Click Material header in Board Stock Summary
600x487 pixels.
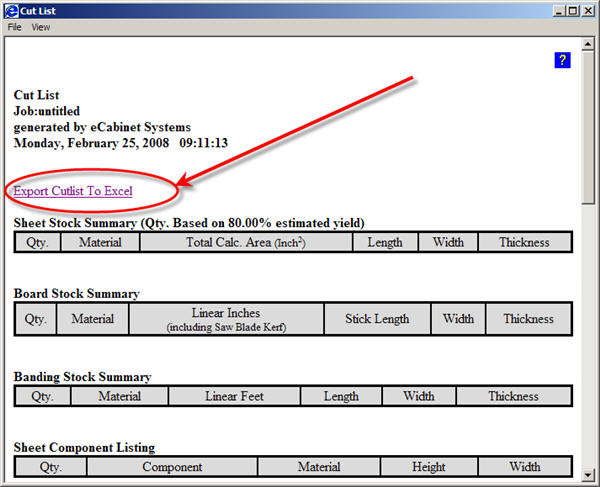[x=93, y=319]
